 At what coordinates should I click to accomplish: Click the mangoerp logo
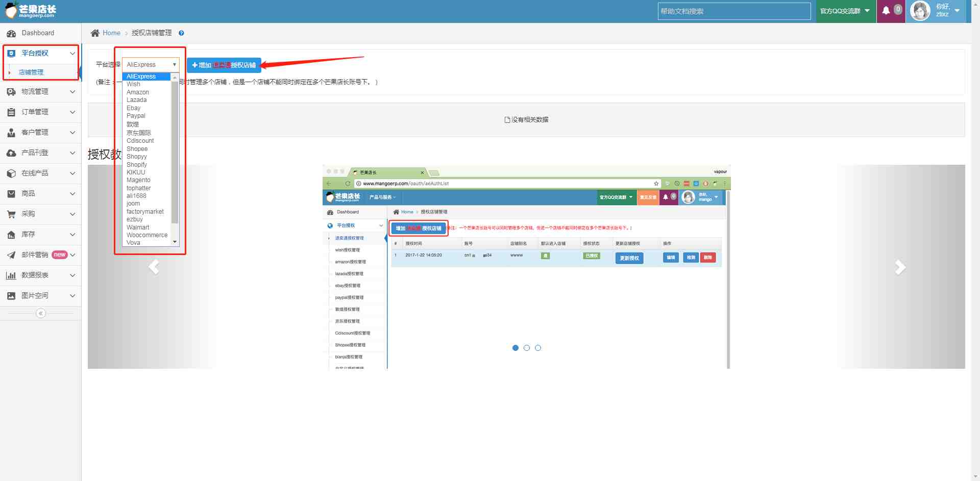click(x=31, y=10)
